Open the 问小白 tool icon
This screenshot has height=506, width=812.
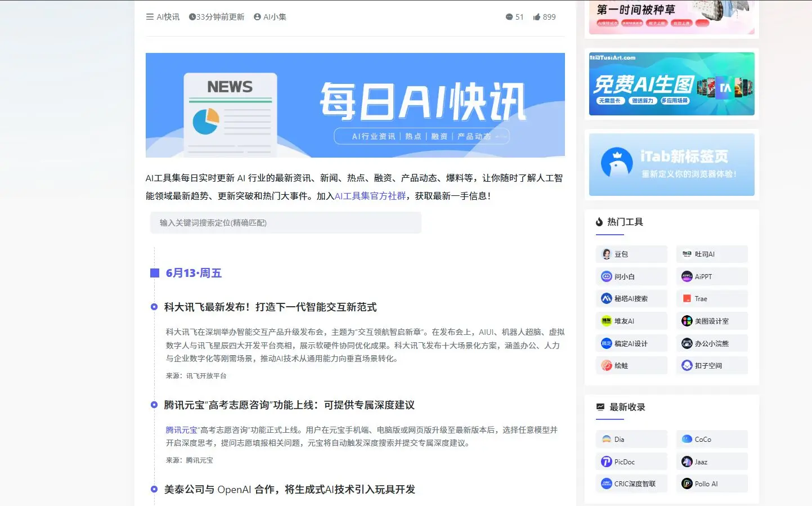pyautogui.click(x=607, y=277)
